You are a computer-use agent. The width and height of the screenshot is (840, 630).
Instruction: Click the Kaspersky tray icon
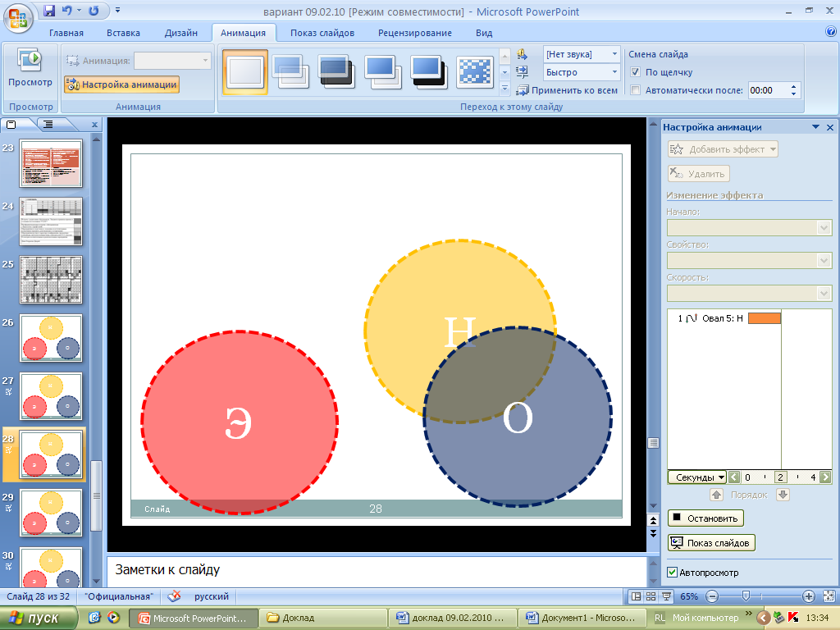(x=793, y=618)
